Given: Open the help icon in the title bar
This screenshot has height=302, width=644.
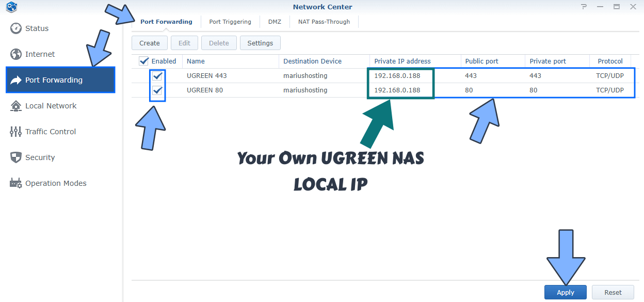Looking at the screenshot, I should [584, 7].
